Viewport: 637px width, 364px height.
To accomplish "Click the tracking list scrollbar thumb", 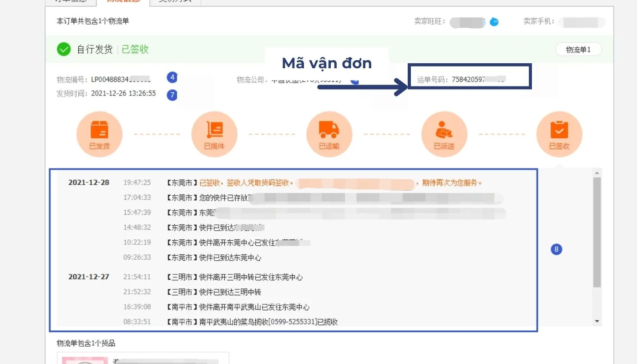I will pyautogui.click(x=597, y=232).
